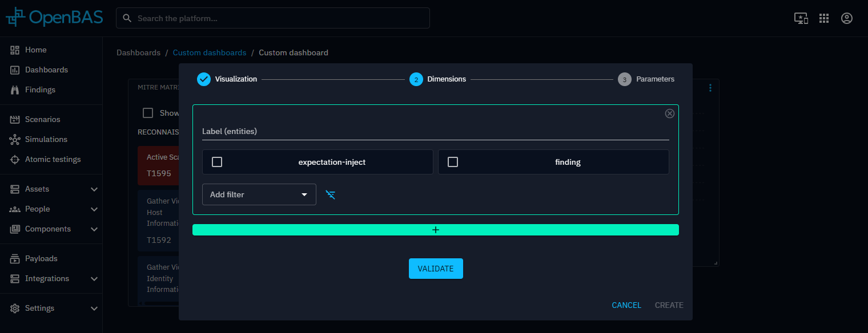Open the Add filter dropdown
868x333 pixels.
(x=259, y=194)
